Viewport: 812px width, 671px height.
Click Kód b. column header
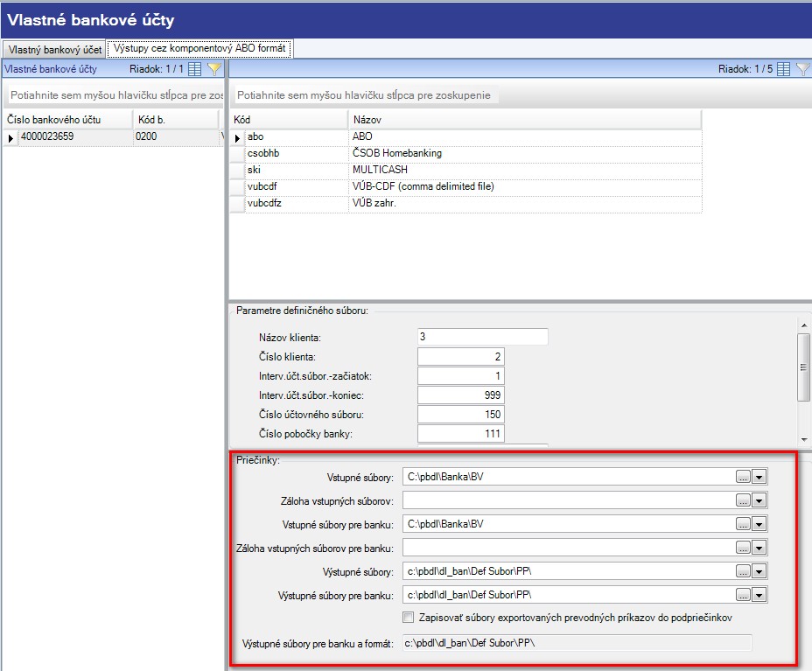coord(176,120)
